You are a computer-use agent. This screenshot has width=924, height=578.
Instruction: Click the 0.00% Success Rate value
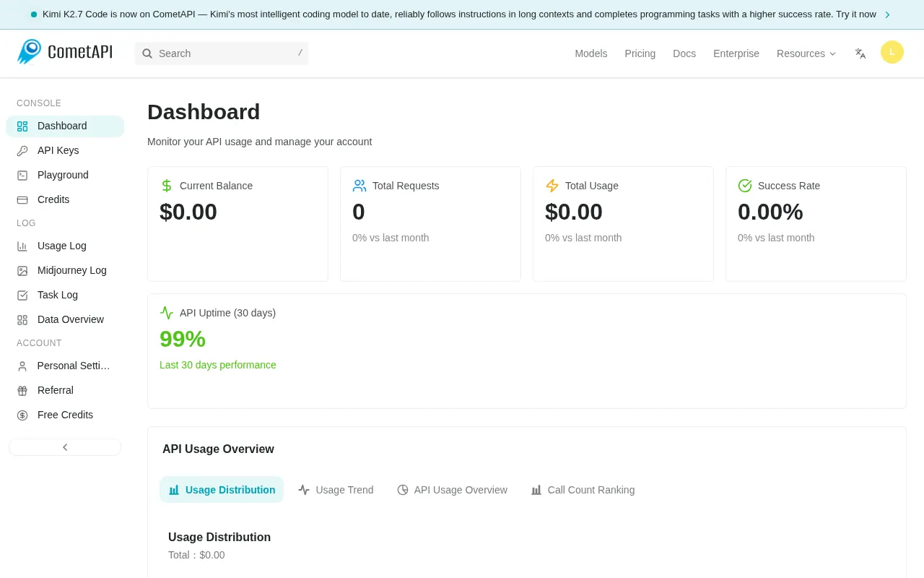(x=770, y=212)
